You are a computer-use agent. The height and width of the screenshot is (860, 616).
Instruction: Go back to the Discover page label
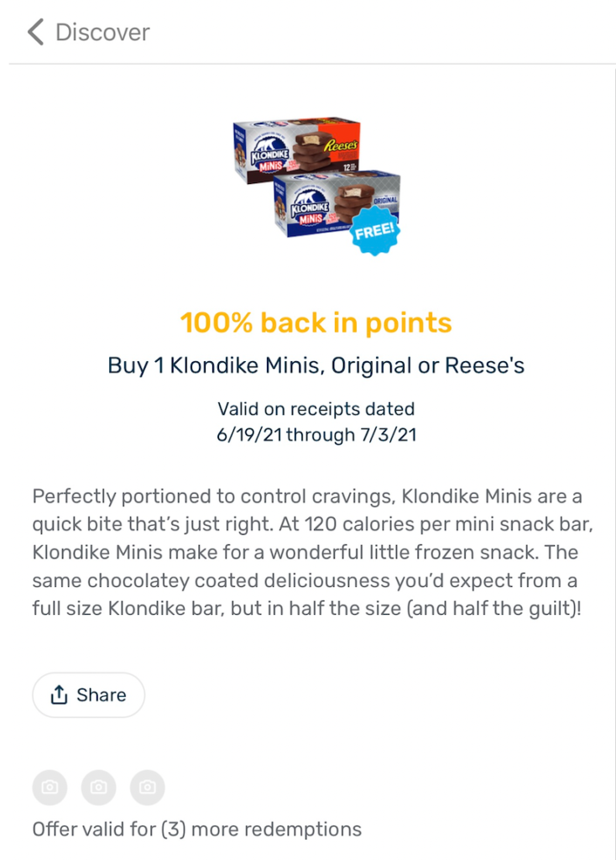(102, 33)
